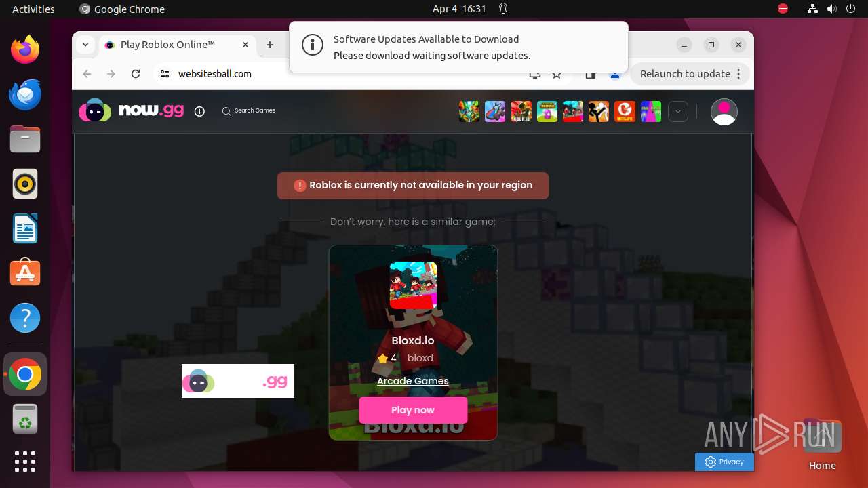Open LibreOffice Writer from dock
This screenshot has height=488, width=868.
(25, 228)
